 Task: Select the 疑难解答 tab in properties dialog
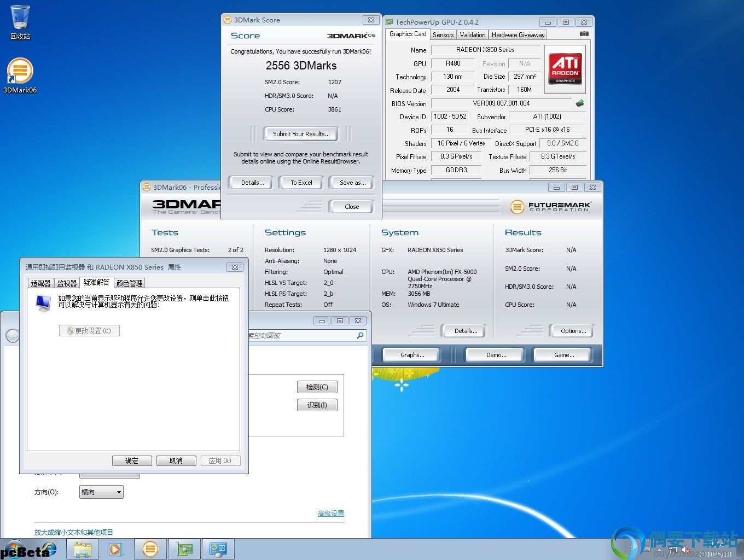(x=96, y=282)
